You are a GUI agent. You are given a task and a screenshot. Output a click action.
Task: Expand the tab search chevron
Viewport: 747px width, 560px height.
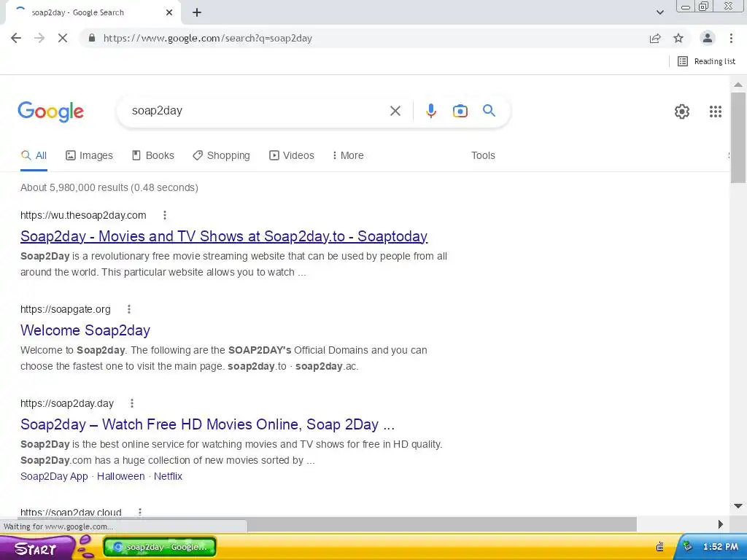pyautogui.click(x=659, y=12)
